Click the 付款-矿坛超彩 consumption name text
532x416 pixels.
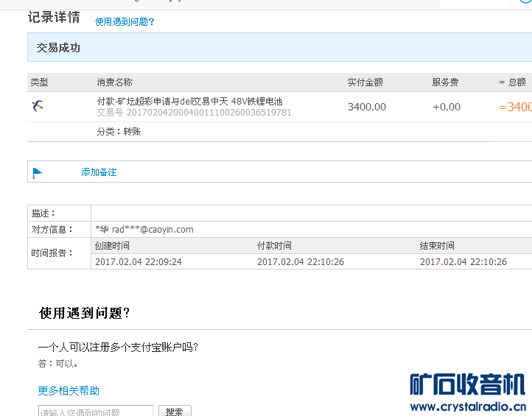pos(189,102)
